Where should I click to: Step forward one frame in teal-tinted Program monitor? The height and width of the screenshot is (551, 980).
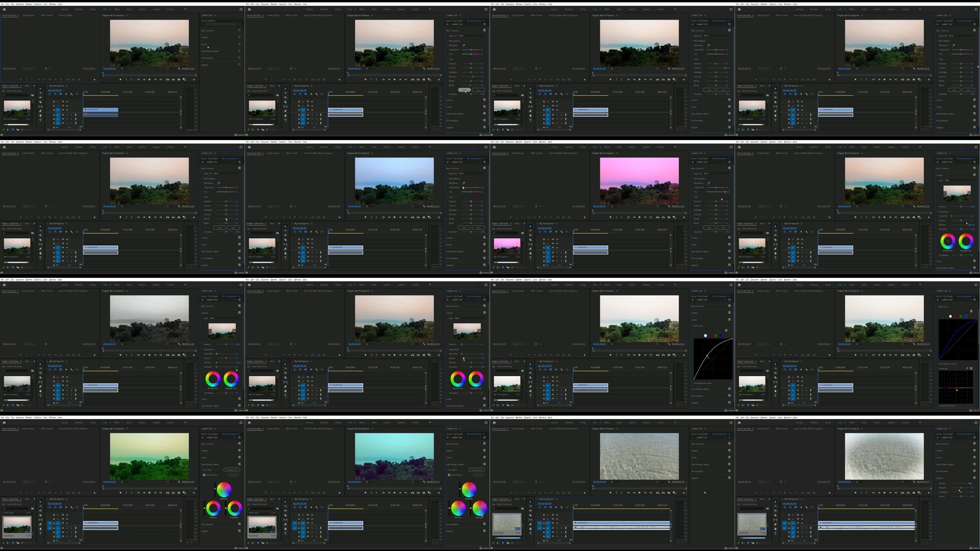tap(400, 493)
